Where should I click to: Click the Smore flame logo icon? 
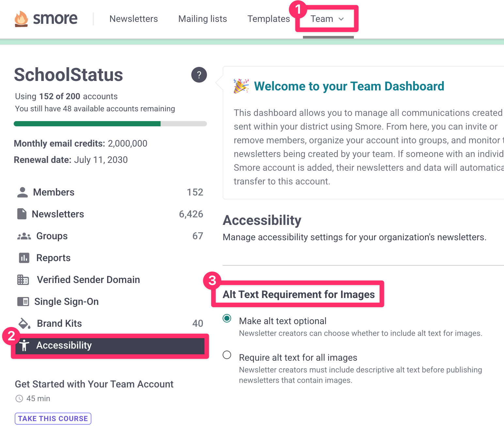(x=21, y=19)
